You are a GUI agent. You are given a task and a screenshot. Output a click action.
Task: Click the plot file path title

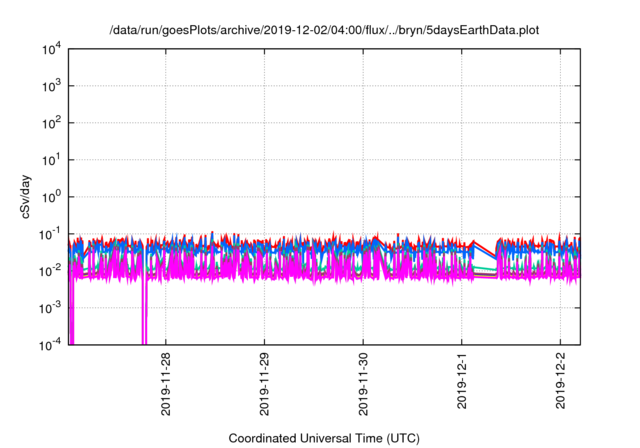(x=324, y=30)
